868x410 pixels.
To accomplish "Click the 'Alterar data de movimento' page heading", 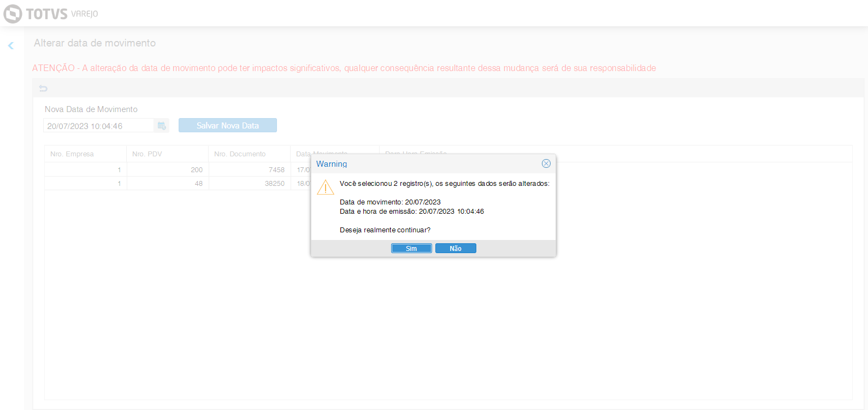I will point(95,43).
